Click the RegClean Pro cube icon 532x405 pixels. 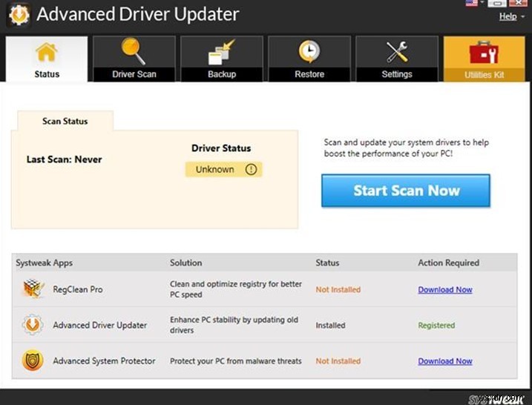(33, 289)
